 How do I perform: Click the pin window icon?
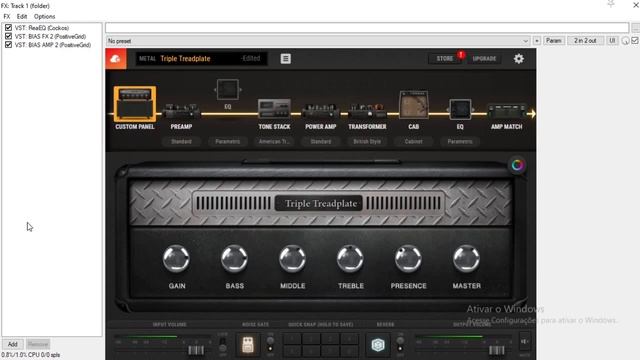coord(611,4)
